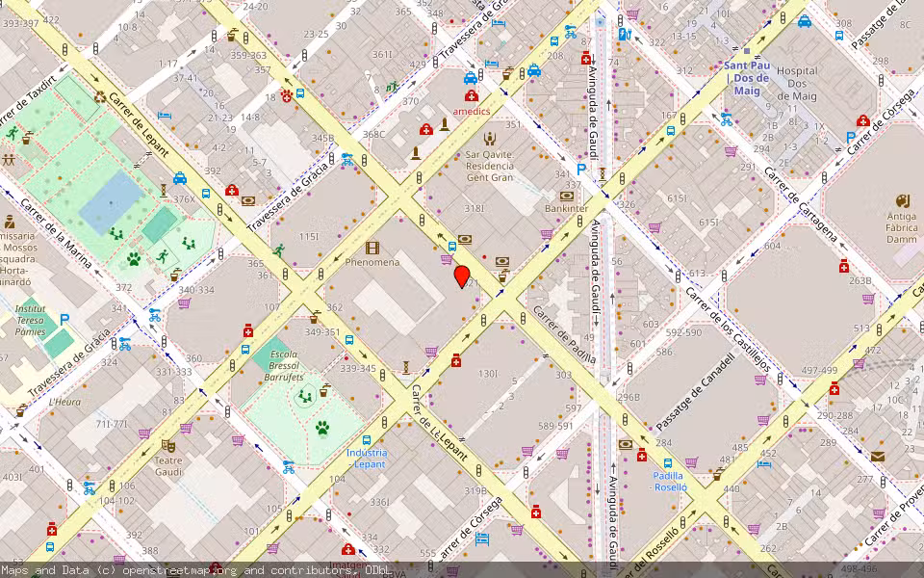Viewport: 924px width, 578px height.
Task: Click the red first-aid icon below the amedics label
Action: coord(424,130)
